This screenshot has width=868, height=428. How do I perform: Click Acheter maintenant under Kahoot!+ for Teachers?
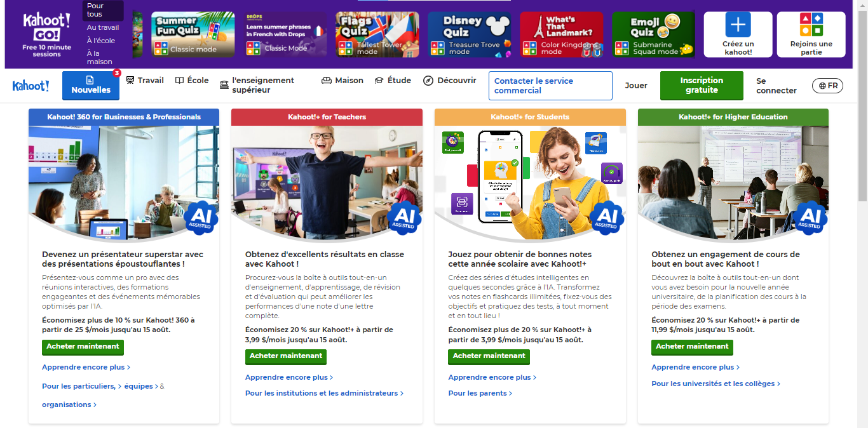pos(286,356)
